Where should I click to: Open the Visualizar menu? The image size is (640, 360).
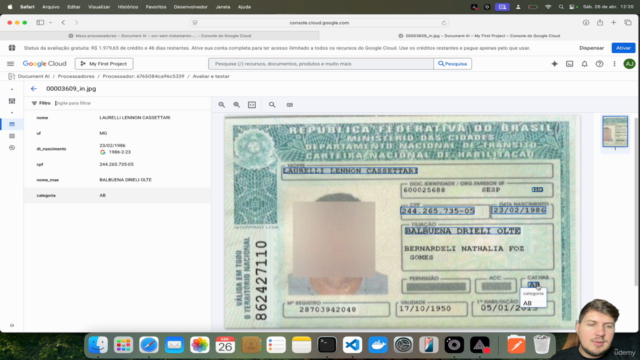[99, 7]
